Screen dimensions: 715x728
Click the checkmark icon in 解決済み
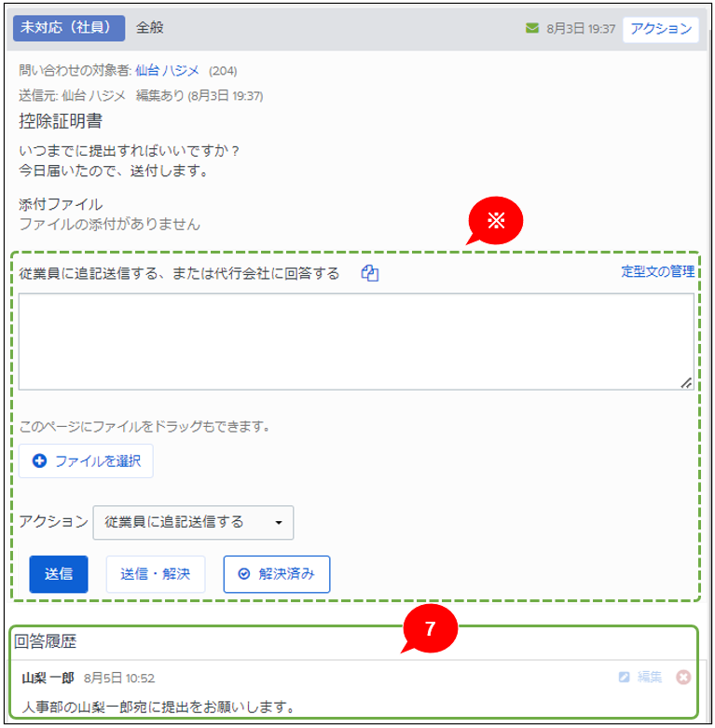coord(243,574)
